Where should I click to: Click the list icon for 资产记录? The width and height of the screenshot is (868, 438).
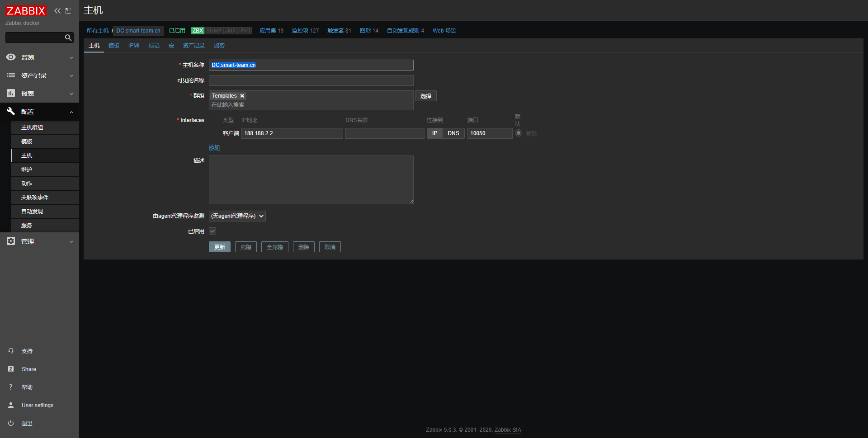[11, 75]
